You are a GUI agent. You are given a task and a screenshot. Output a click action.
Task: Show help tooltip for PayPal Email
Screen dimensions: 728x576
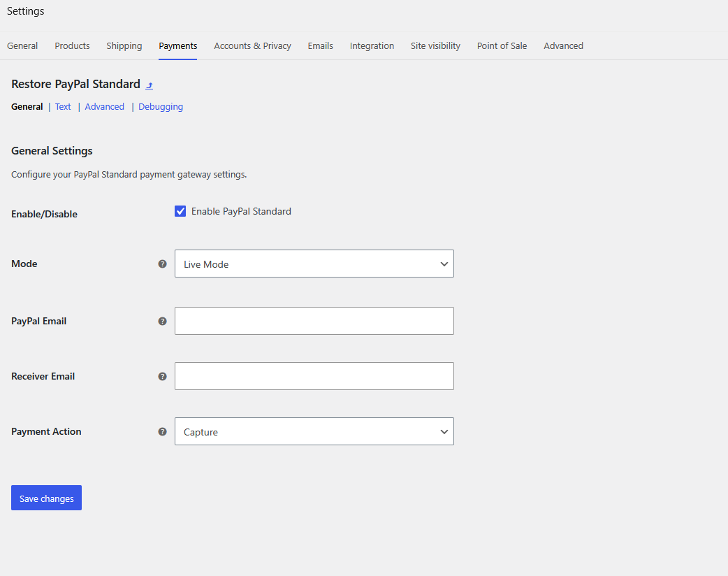pos(163,321)
